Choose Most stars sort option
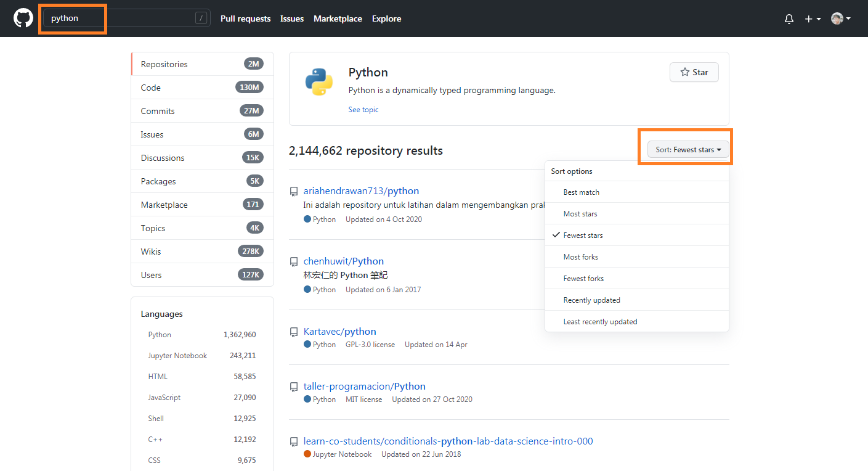 tap(637, 214)
